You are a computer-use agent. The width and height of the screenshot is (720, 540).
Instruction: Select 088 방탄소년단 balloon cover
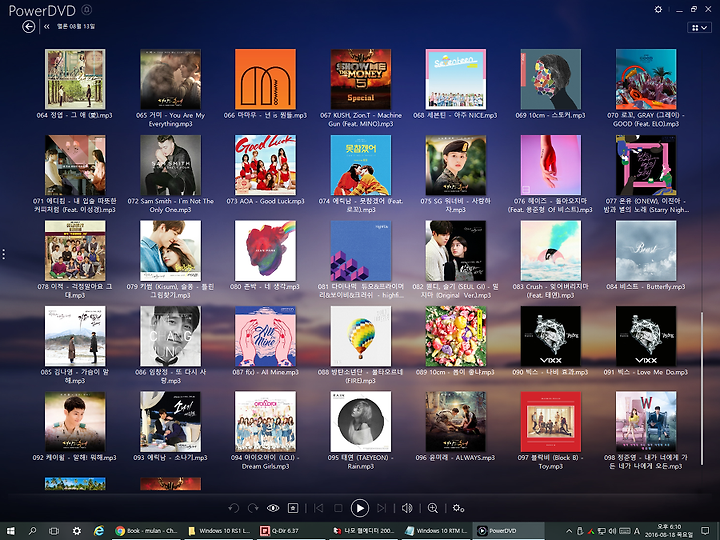pyautogui.click(x=361, y=336)
